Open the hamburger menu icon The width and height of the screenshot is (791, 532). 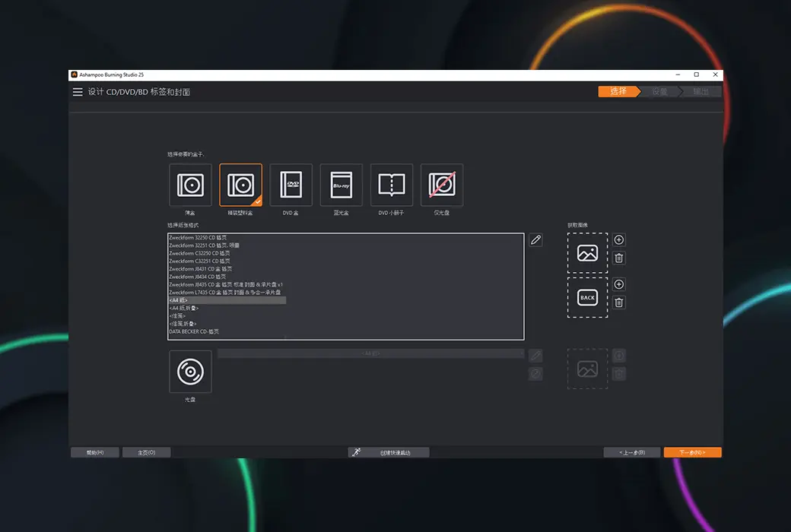(77, 92)
